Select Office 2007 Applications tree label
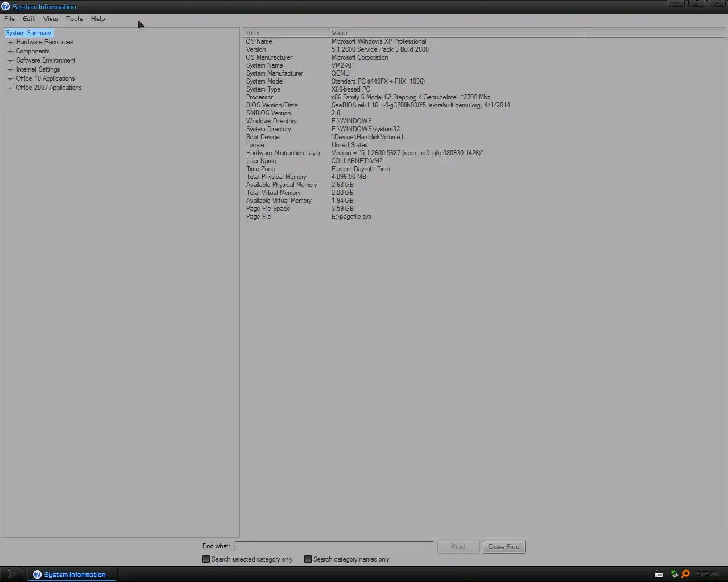This screenshot has width=728, height=582. 49,88
